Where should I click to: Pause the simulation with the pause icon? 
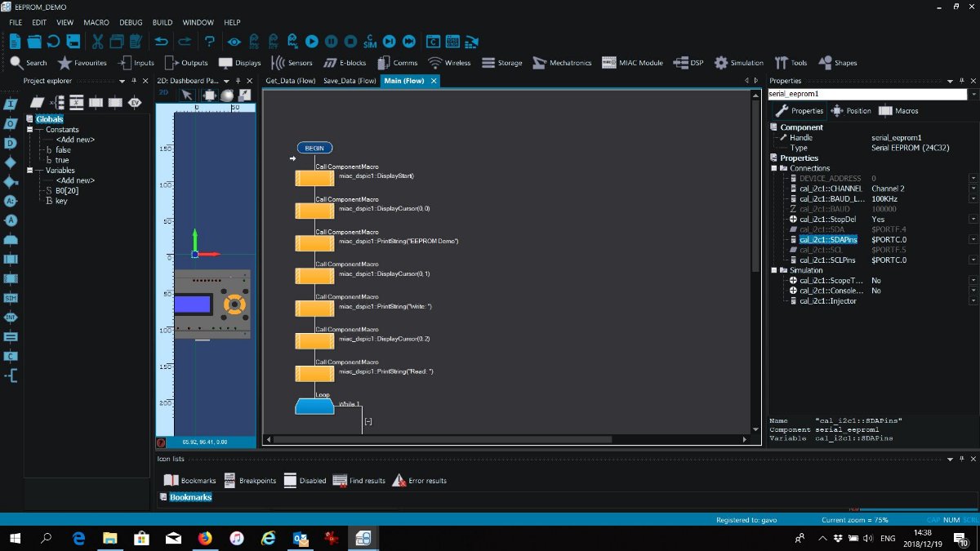tap(331, 41)
